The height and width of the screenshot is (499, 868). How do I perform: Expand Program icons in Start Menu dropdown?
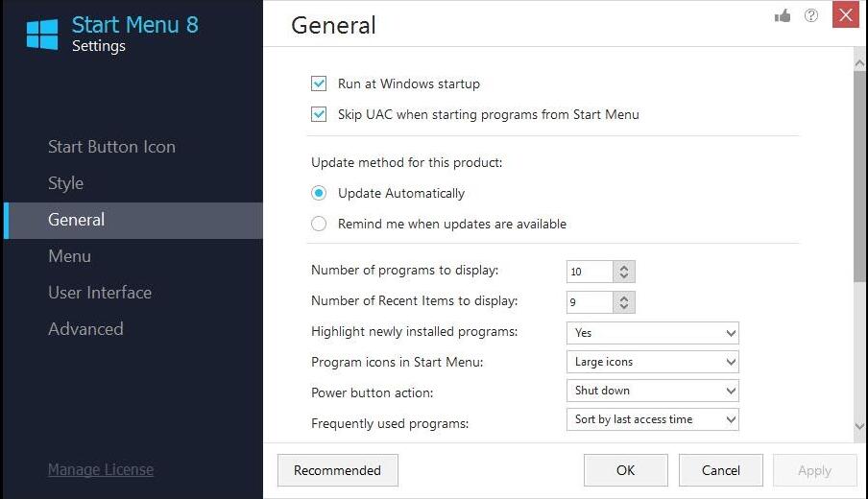click(653, 362)
